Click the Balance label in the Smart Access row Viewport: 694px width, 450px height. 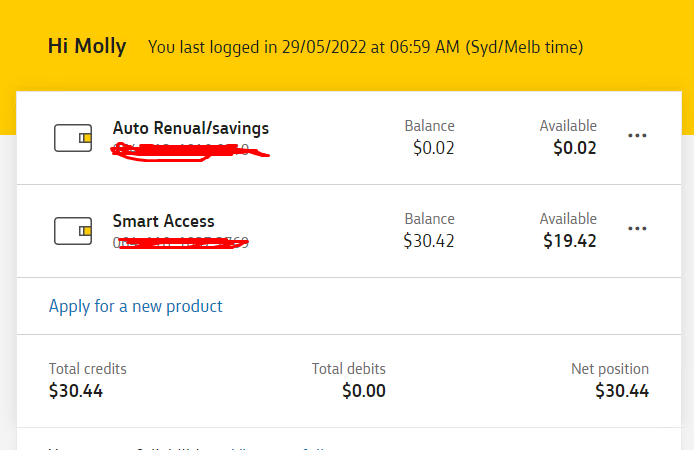(429, 219)
